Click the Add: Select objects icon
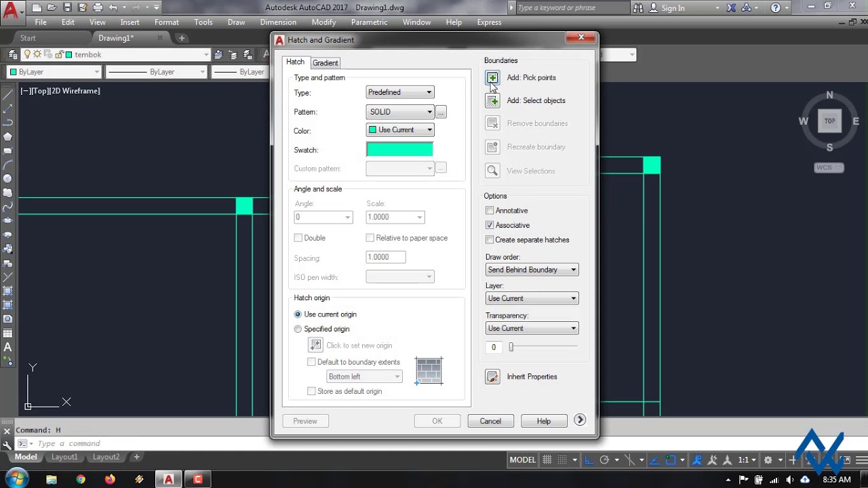This screenshot has width=868, height=488. [492, 101]
